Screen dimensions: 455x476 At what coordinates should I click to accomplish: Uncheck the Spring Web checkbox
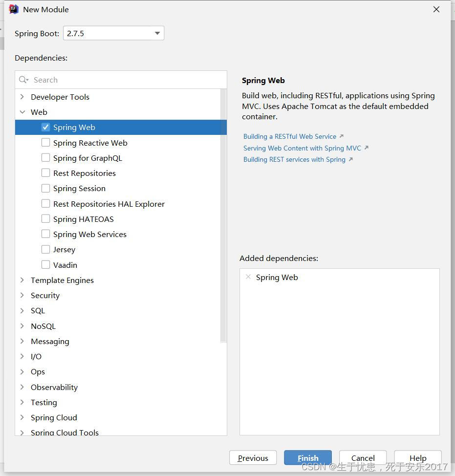click(45, 127)
